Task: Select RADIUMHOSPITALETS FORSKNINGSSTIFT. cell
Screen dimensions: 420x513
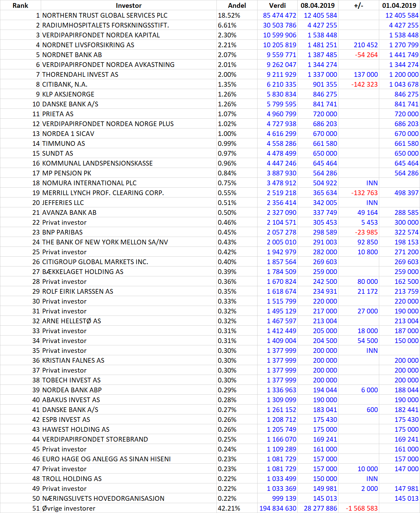Action: point(128,25)
